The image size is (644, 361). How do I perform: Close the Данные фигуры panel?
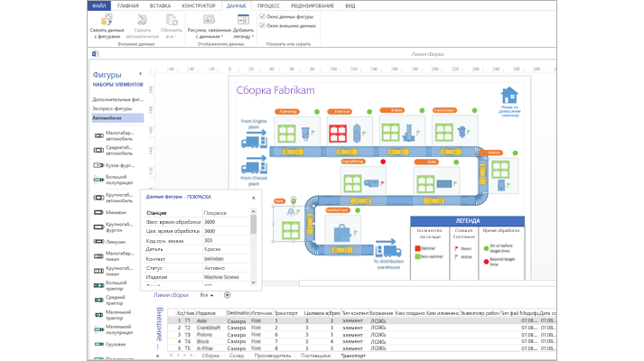point(254,198)
